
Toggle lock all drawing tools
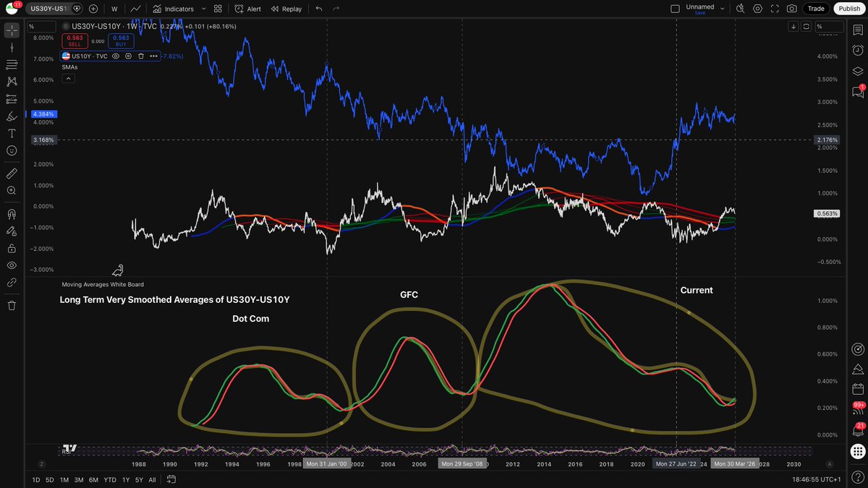click(12, 248)
